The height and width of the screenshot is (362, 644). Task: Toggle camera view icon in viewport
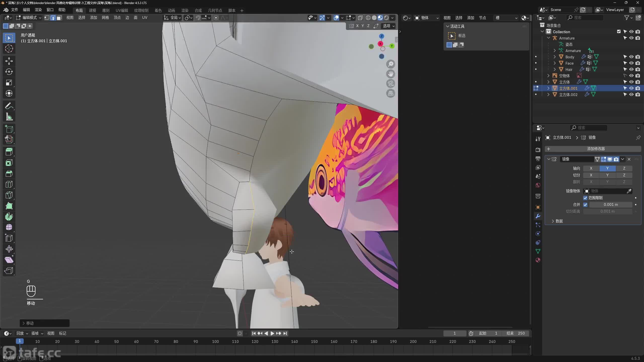390,83
